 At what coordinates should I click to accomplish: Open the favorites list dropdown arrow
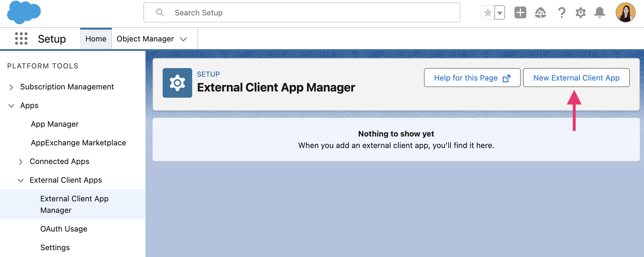[500, 13]
